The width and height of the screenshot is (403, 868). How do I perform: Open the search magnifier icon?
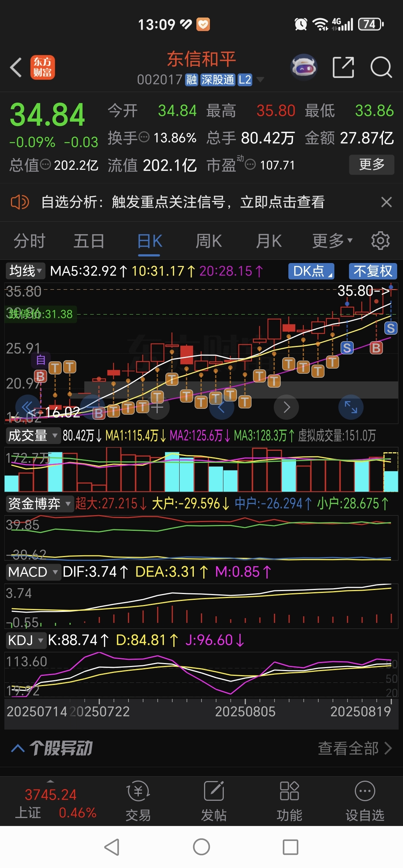click(381, 68)
